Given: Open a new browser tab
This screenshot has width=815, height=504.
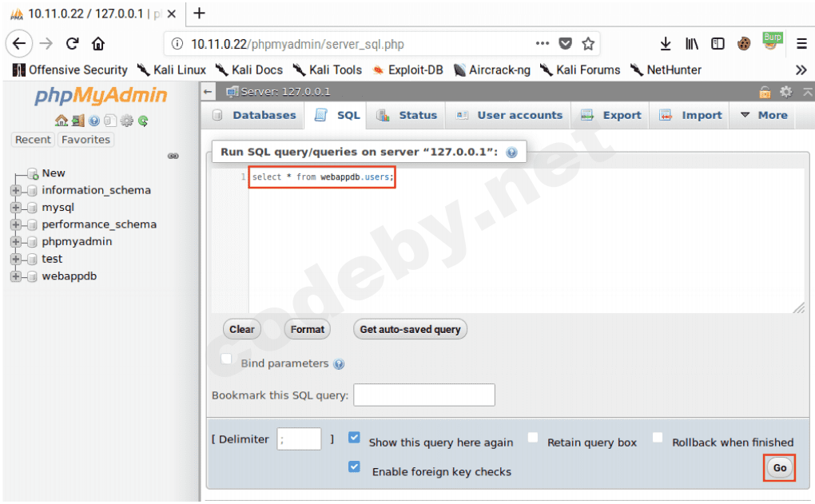Looking at the screenshot, I should 199,13.
